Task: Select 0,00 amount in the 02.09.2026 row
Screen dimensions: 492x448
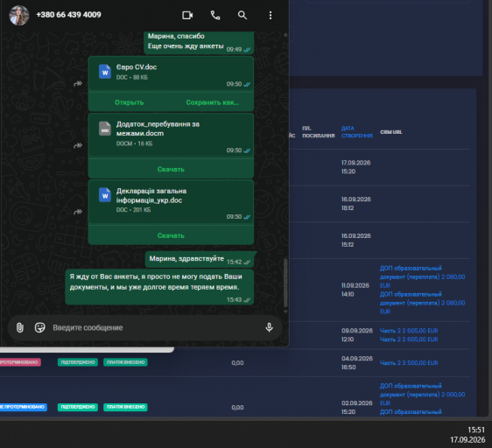Action: click(x=237, y=408)
